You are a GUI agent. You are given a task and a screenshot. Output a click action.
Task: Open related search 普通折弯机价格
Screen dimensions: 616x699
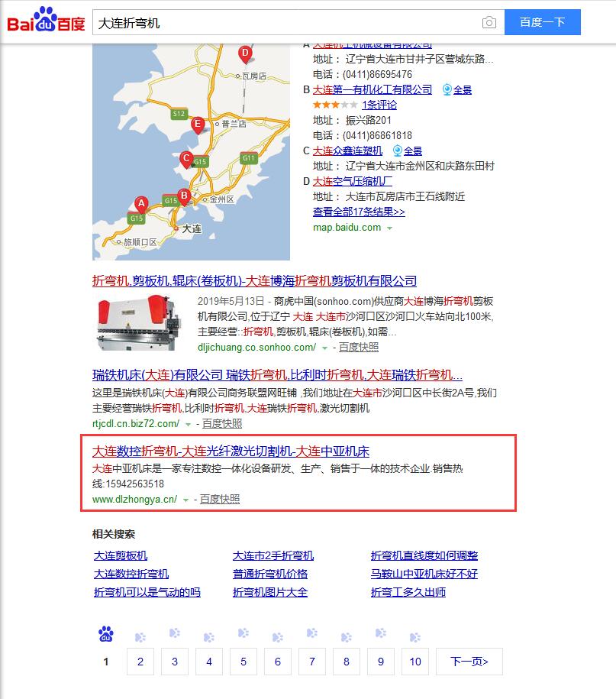pos(270,574)
